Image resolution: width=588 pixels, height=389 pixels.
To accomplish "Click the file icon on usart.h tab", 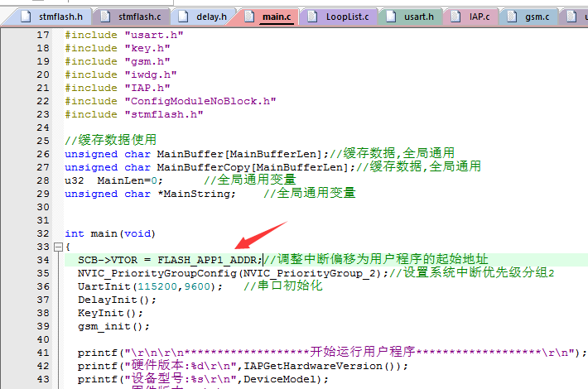I will pyautogui.click(x=391, y=17).
